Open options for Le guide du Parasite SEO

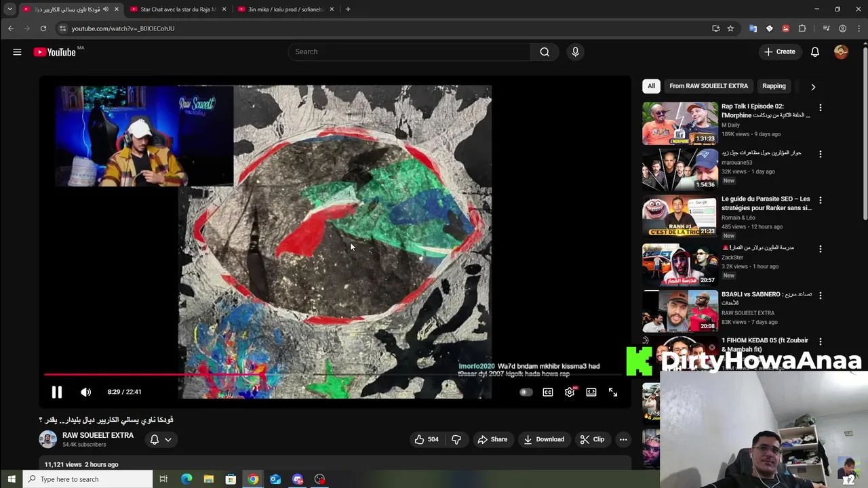point(820,201)
